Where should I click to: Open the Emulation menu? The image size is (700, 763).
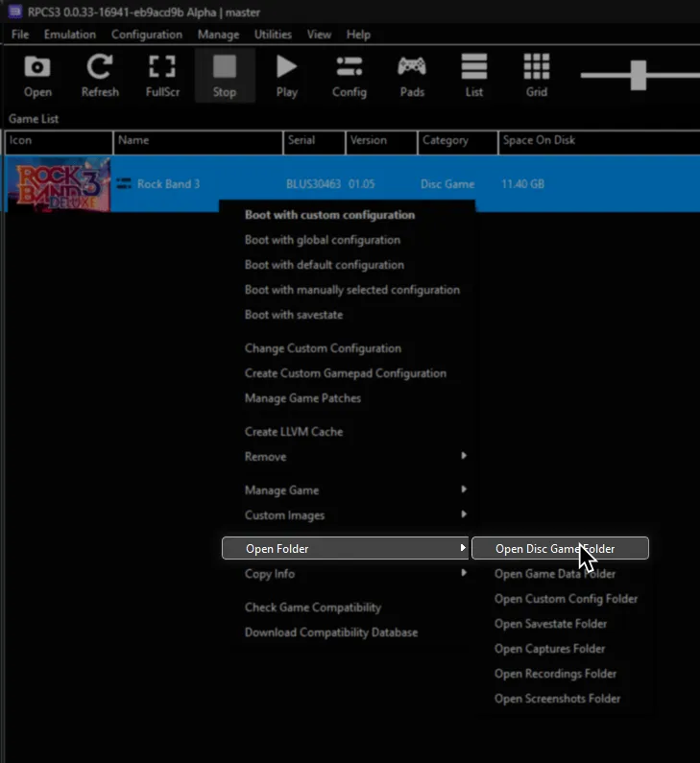[69, 35]
